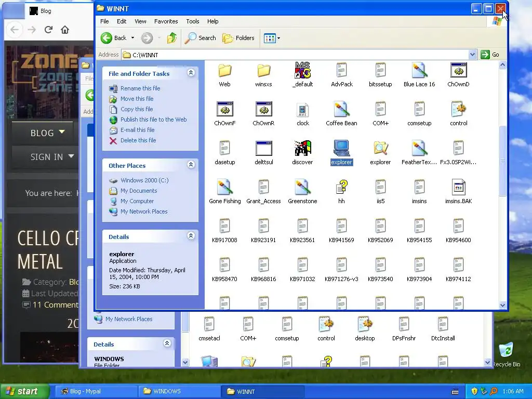Image resolution: width=532 pixels, height=399 pixels.
Task: Select the ChOwnF application icon
Action: click(224, 114)
